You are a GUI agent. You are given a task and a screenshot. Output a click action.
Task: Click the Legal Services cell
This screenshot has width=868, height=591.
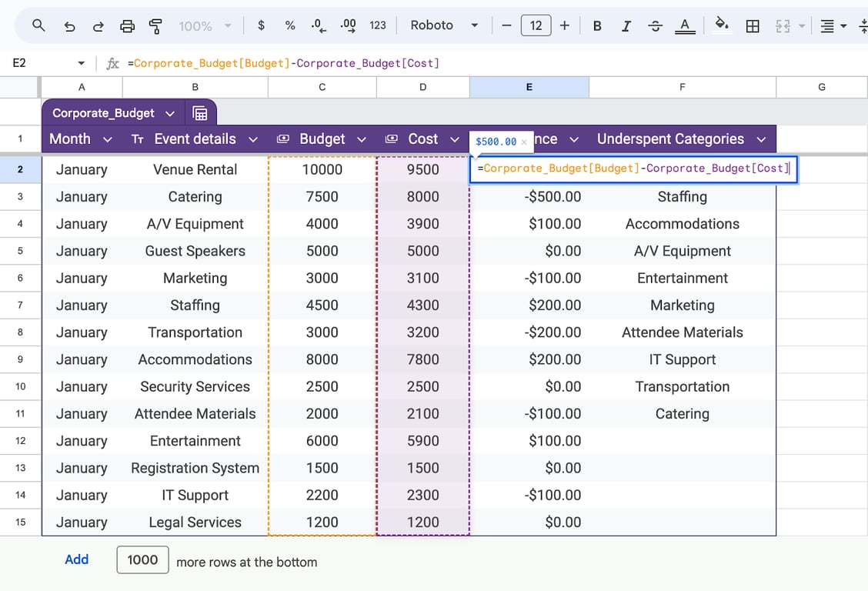(x=195, y=522)
